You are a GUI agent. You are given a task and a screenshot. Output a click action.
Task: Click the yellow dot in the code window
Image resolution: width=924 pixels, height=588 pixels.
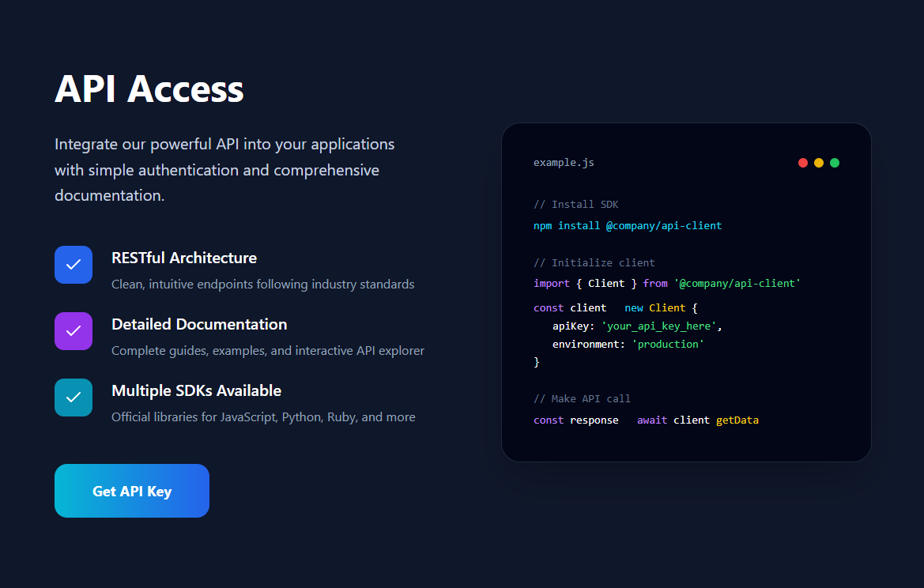(x=819, y=163)
